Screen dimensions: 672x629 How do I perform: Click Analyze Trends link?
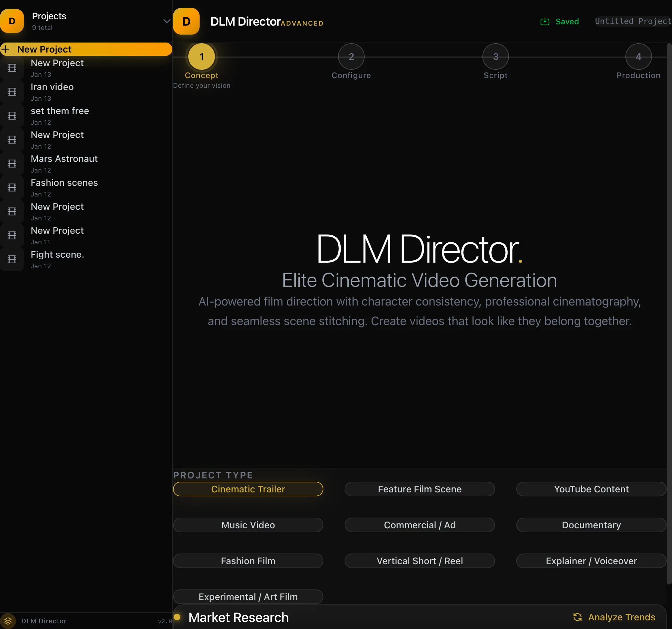tap(614, 617)
